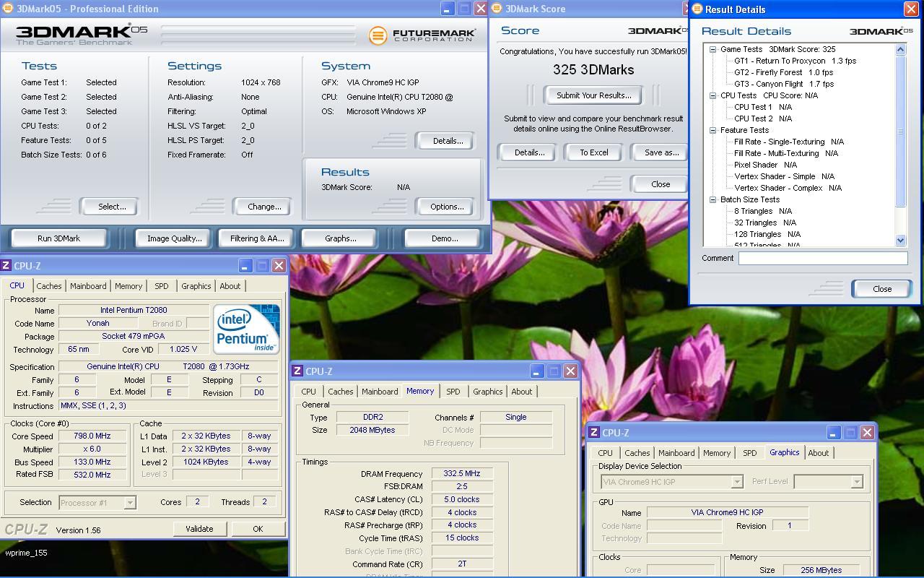This screenshot has width=924, height=578.
Task: Click the CPU-Z title icon of the Graphics window
Action: pos(594,433)
